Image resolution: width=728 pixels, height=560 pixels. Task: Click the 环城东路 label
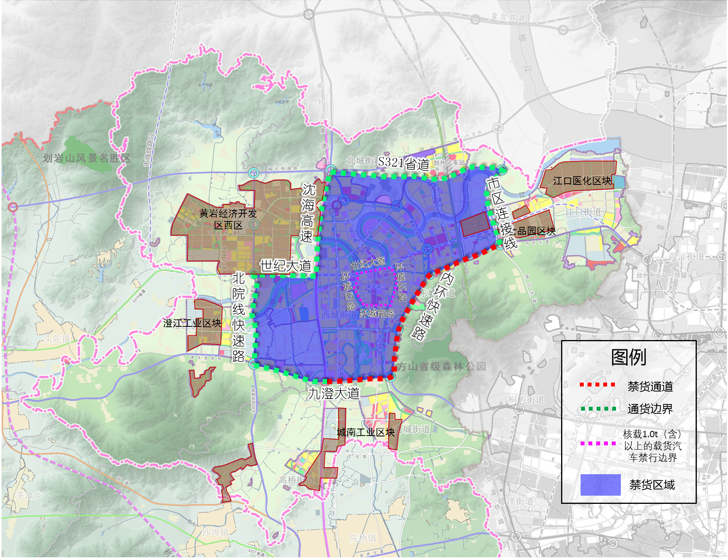pos(401,282)
